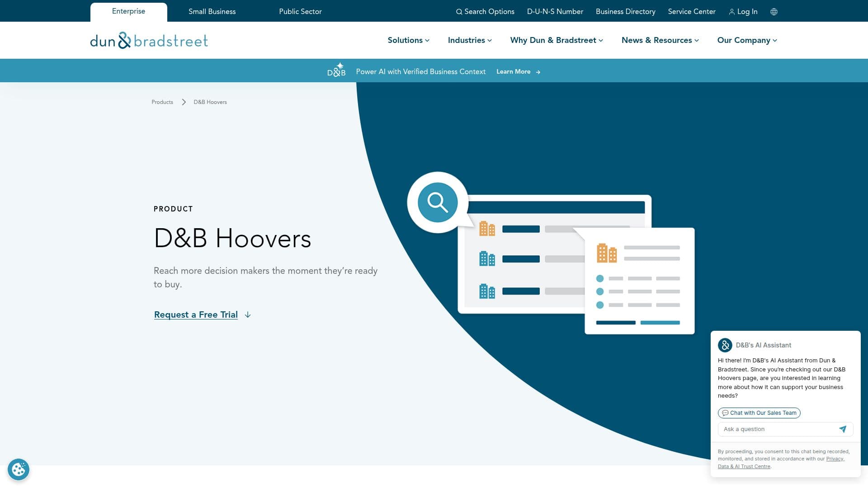This screenshot has height=488, width=868.
Task: Switch to Public Sector tab
Action: coord(300,12)
